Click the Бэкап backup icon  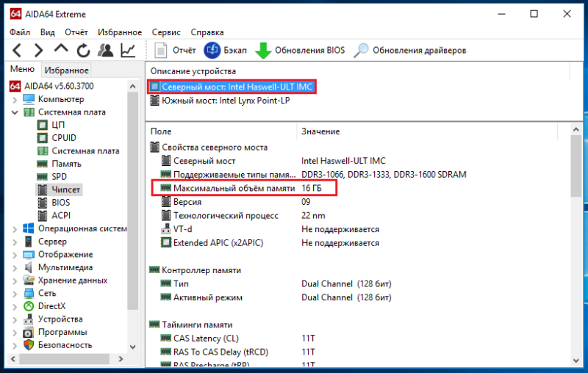coord(224,51)
